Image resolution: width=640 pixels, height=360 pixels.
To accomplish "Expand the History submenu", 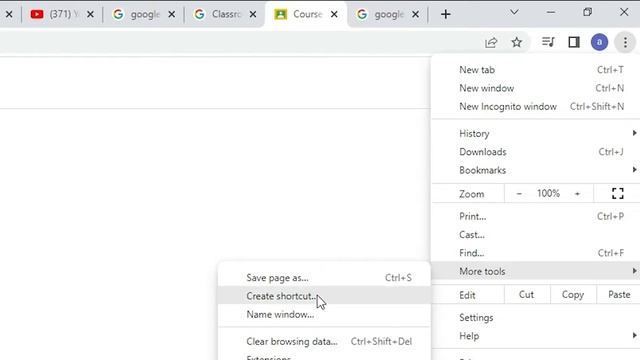I will tap(536, 133).
